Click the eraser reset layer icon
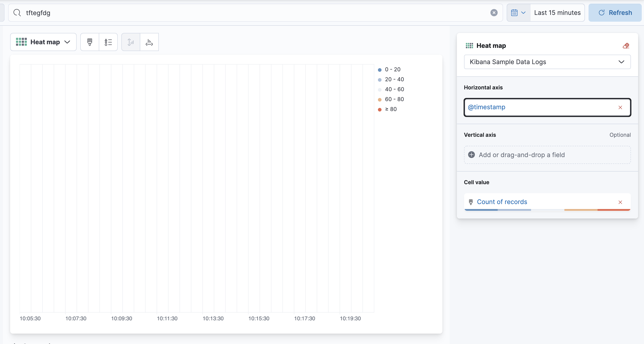Screen dimensions: 644x344 coord(626,46)
